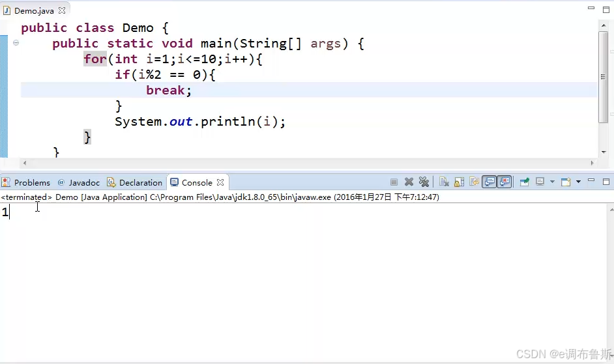The image size is (614, 364).
Task: Toggle show console on standard output change
Action: point(489,182)
